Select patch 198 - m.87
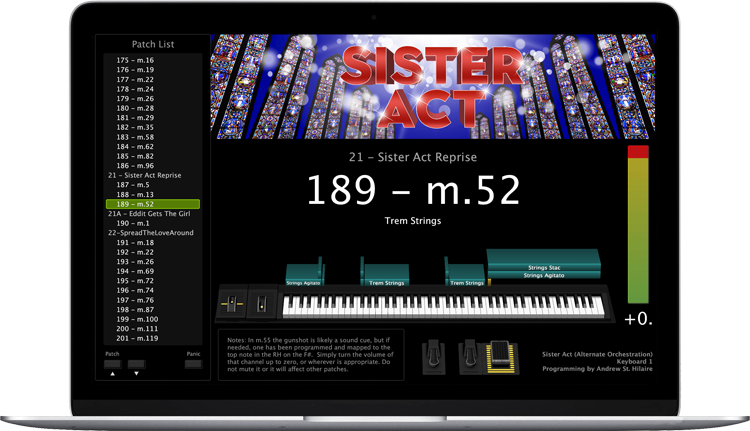Image resolution: width=750 pixels, height=431 pixels. pos(135,309)
